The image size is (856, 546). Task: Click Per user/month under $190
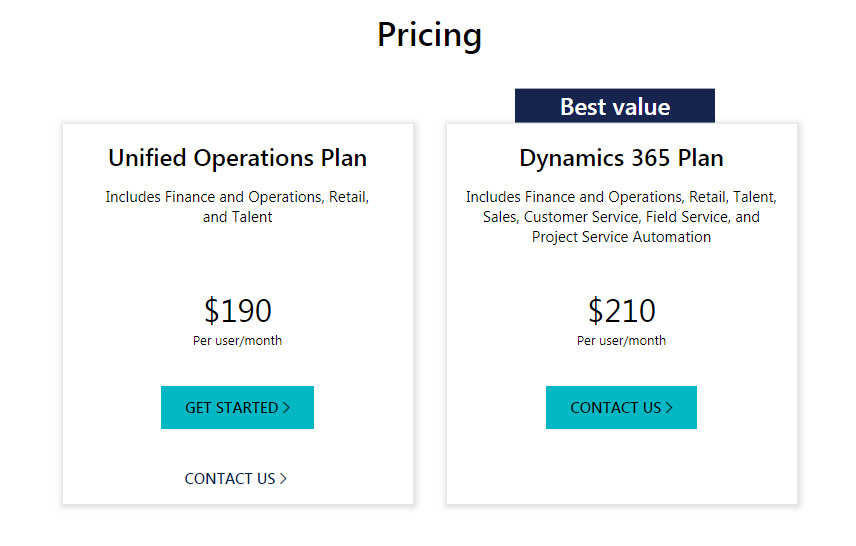(x=237, y=341)
